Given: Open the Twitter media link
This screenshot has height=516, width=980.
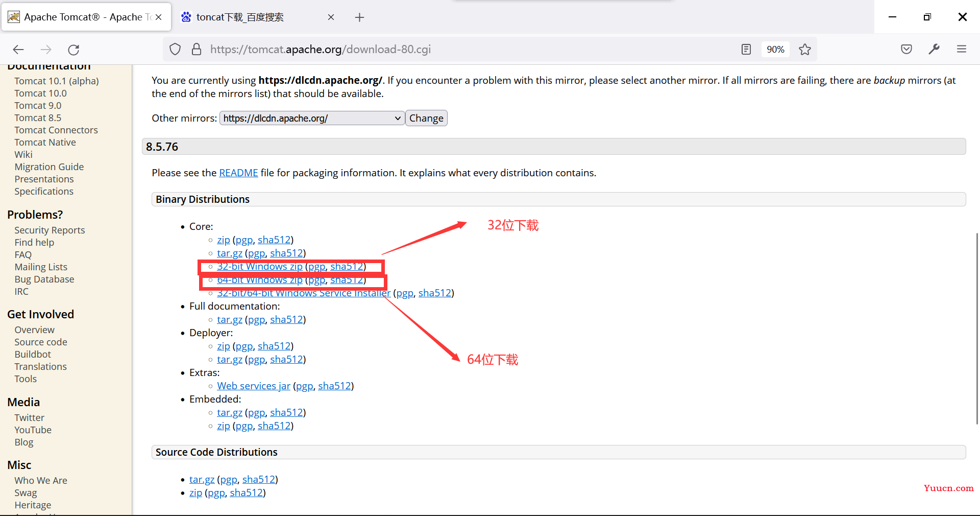Looking at the screenshot, I should tap(29, 417).
